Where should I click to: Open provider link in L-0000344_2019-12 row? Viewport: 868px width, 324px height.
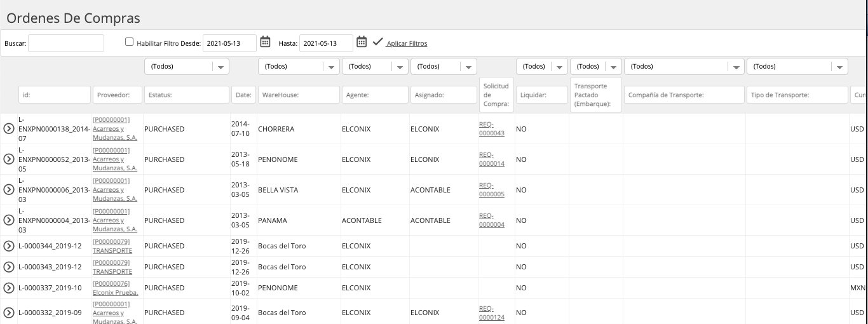tap(112, 247)
